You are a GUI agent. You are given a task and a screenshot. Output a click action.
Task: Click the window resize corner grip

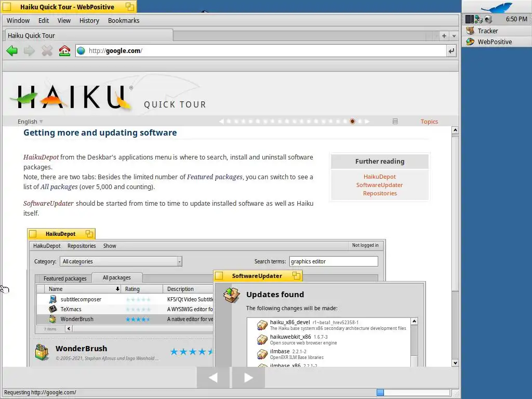coord(456,394)
